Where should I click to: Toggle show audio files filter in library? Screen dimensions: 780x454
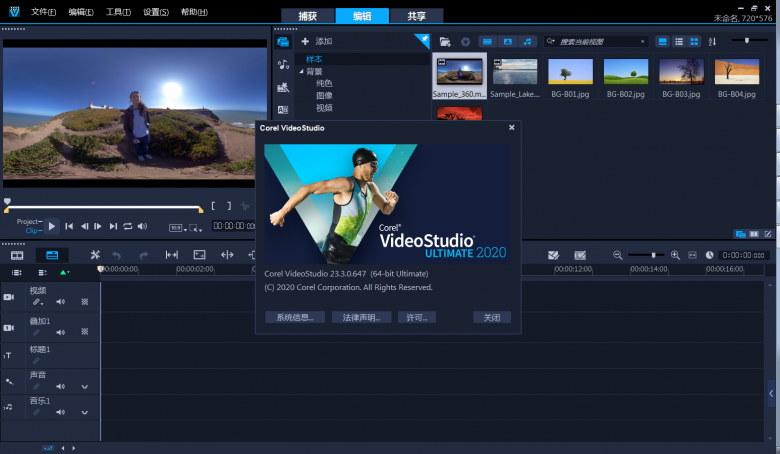(x=528, y=42)
